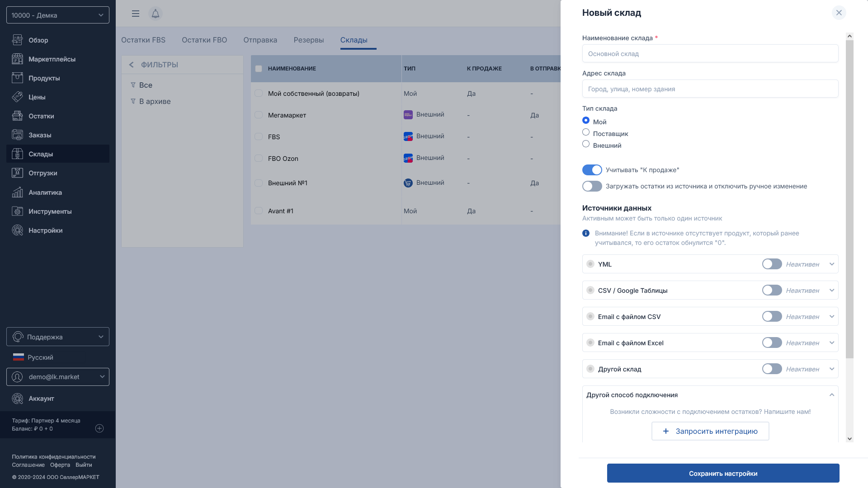Viewport: 868px width, 488px height.
Task: Toggle Загружать остатки из источника switch
Action: [592, 186]
